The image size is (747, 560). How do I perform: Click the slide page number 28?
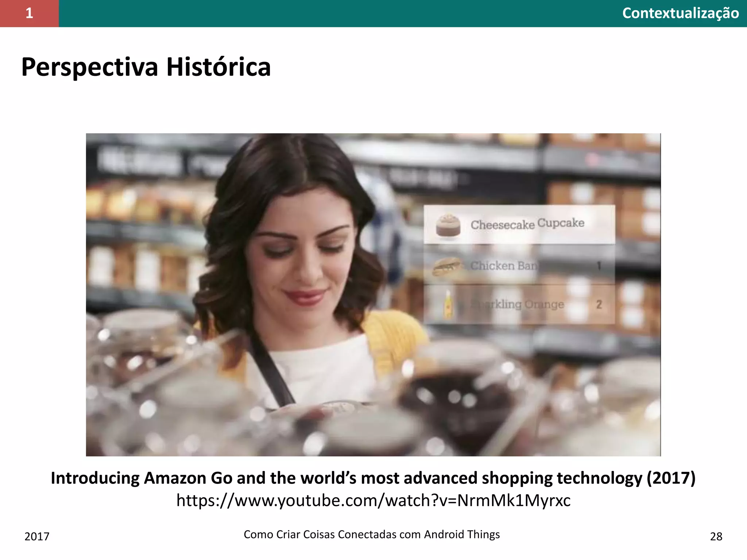[716, 536]
